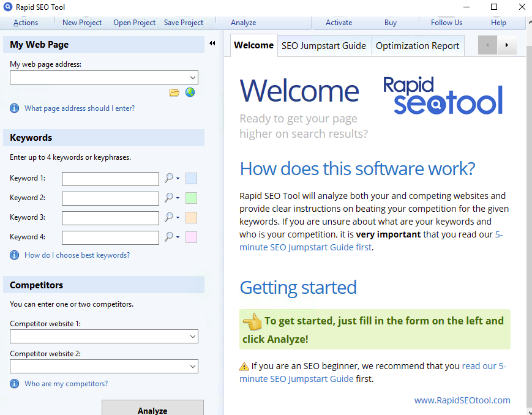Viewport: 532px width, 415px height.
Task: Click the 'You can enter one or two competitors.' text
Action: point(72,304)
